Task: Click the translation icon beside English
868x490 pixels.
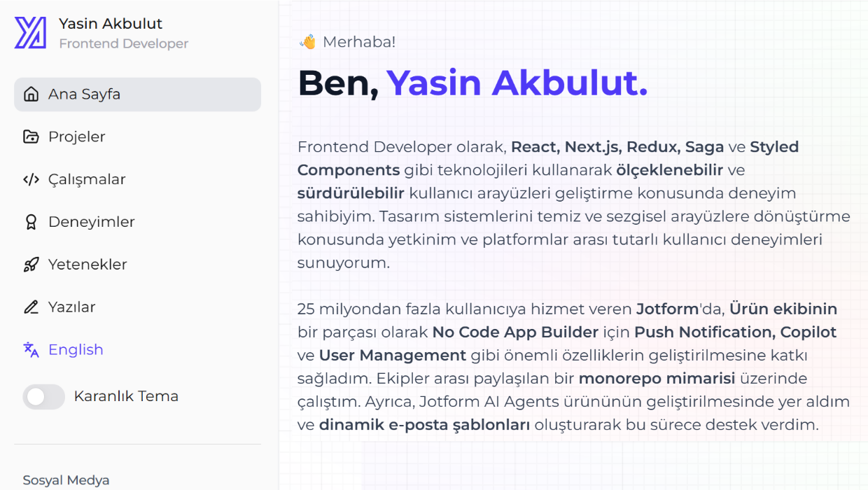Action: [x=31, y=349]
